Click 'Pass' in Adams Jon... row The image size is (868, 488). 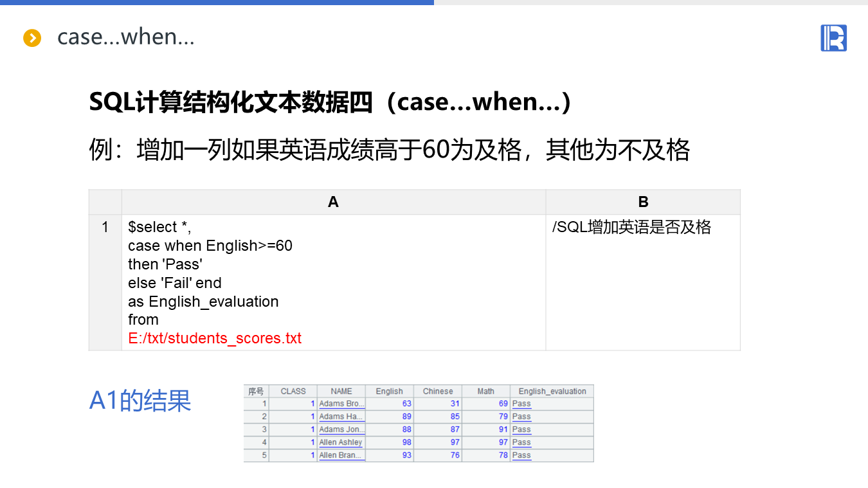(x=521, y=429)
